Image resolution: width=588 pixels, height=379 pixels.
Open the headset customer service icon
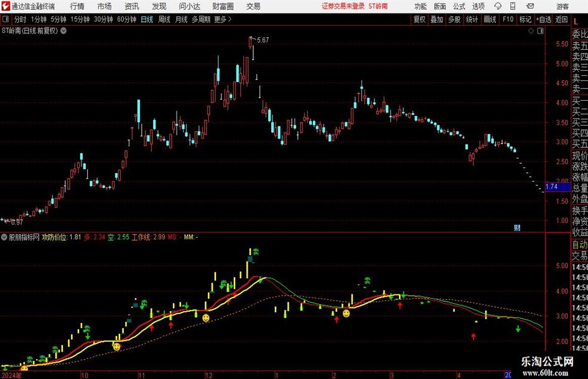point(498,6)
